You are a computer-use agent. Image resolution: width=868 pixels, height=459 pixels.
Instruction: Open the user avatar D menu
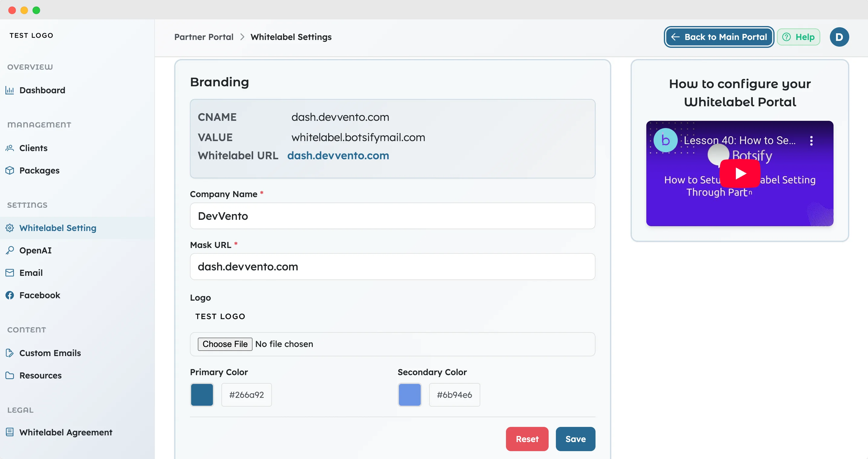click(x=839, y=37)
